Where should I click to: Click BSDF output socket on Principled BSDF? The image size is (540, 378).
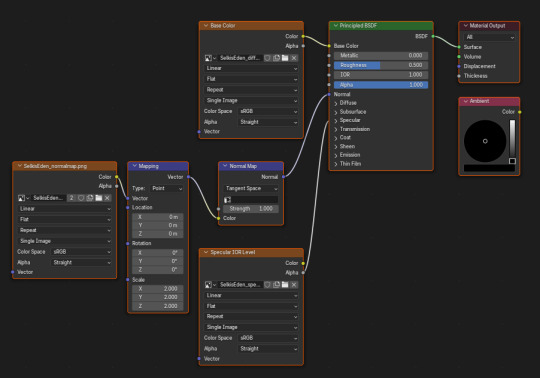[x=433, y=36]
